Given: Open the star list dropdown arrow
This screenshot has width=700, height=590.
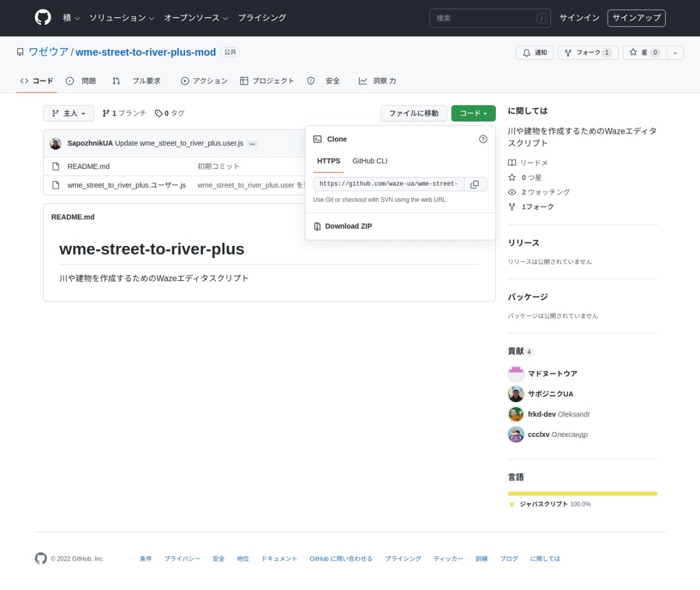Looking at the screenshot, I should [675, 52].
